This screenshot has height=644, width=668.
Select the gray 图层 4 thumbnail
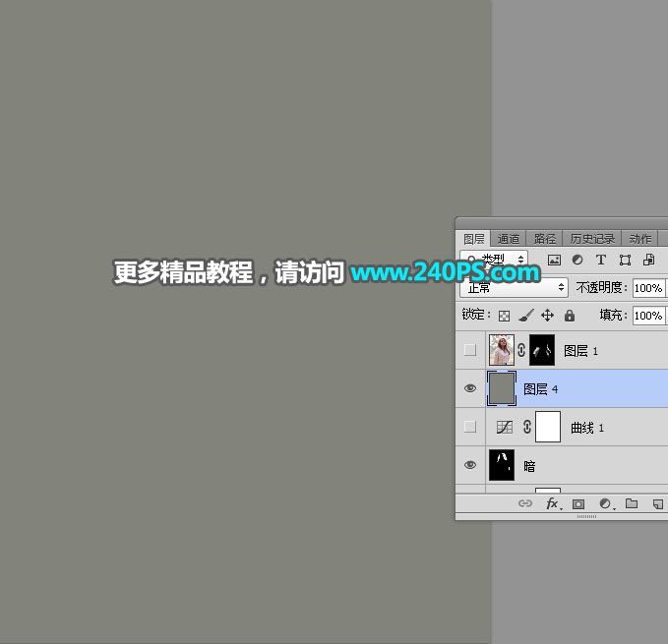pyautogui.click(x=502, y=388)
